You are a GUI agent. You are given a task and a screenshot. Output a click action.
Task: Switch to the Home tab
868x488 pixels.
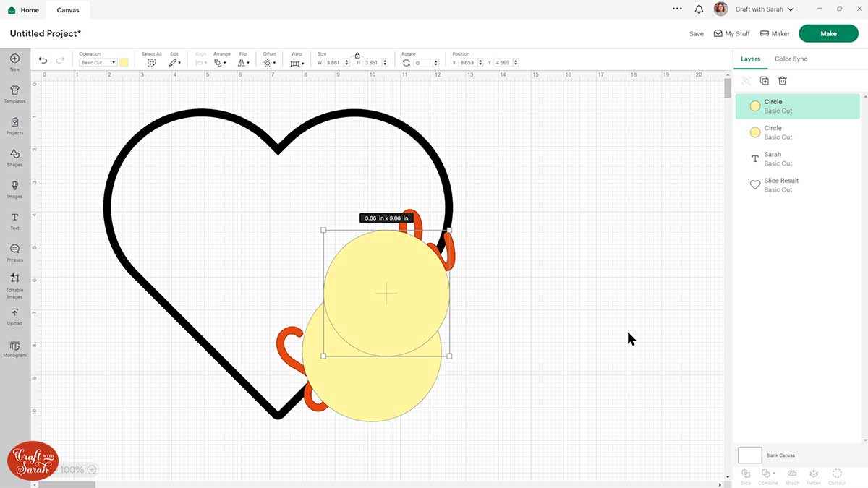point(24,10)
